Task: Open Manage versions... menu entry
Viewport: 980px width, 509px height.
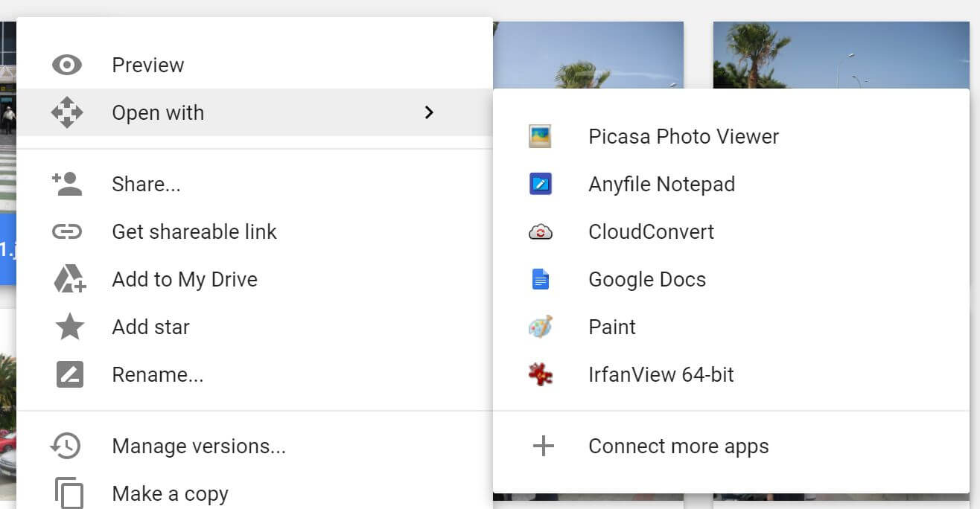Action: point(198,446)
